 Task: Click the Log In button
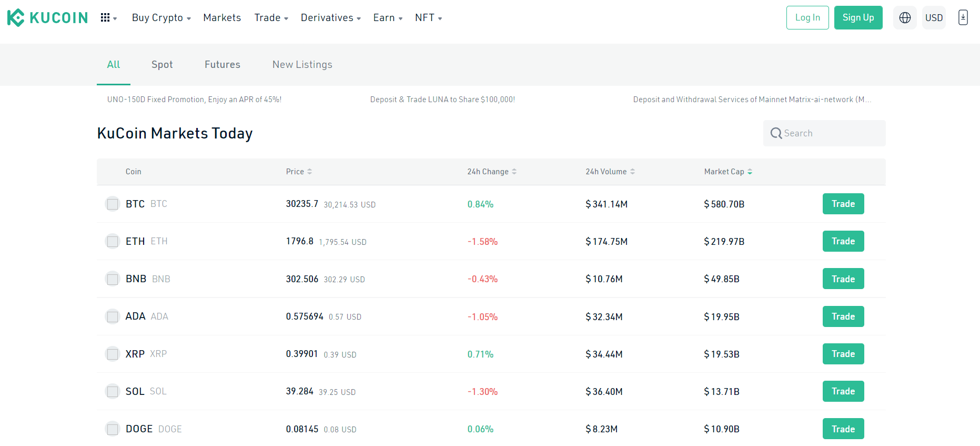pyautogui.click(x=807, y=18)
